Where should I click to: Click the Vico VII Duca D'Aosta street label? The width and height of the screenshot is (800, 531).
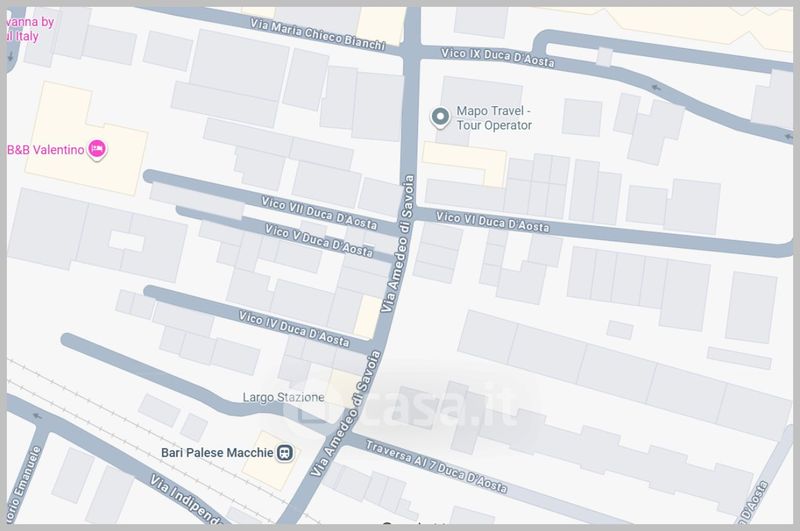pos(319,213)
